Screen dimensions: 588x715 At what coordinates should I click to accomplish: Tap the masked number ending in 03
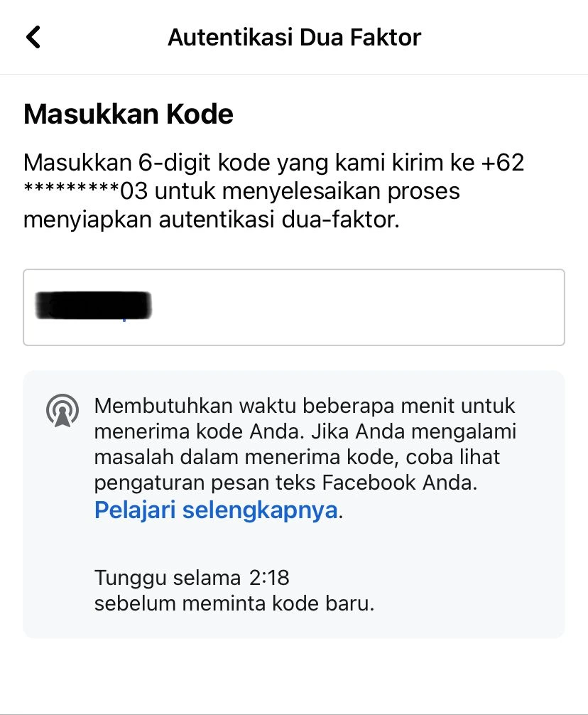pyautogui.click(x=86, y=190)
